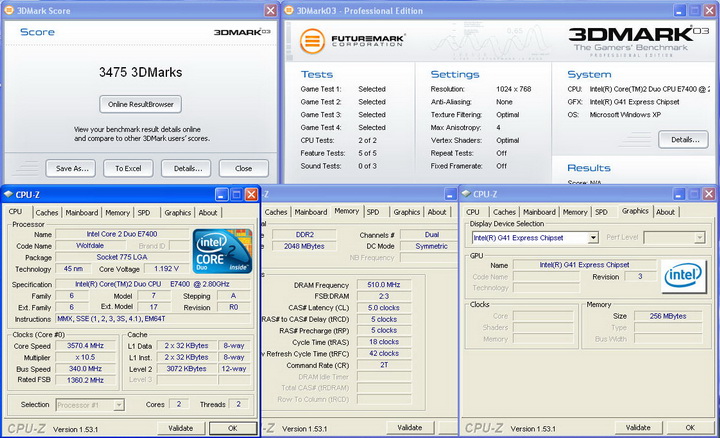Image resolution: width=720 pixels, height=438 pixels.
Task: Click the Save As... button
Action: point(71,168)
